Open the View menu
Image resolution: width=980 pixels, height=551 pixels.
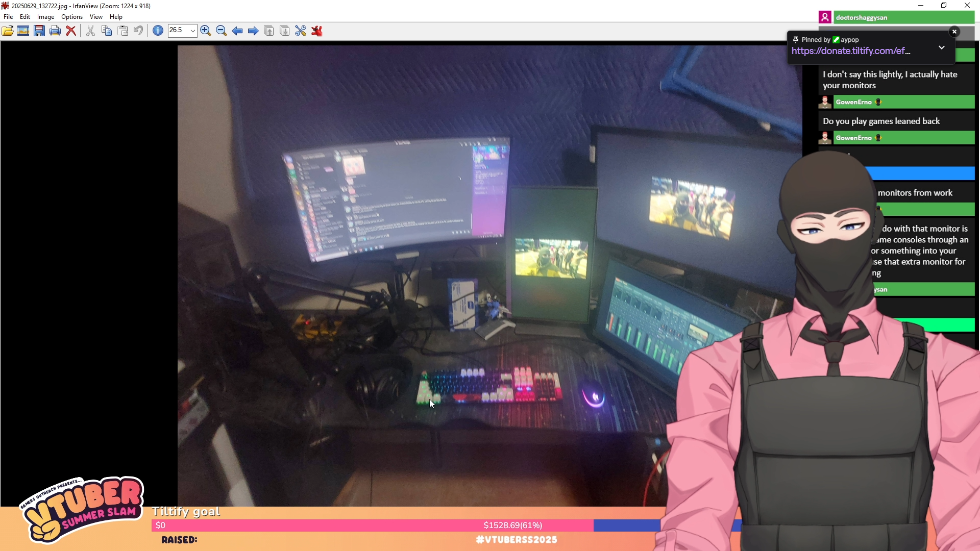click(96, 17)
